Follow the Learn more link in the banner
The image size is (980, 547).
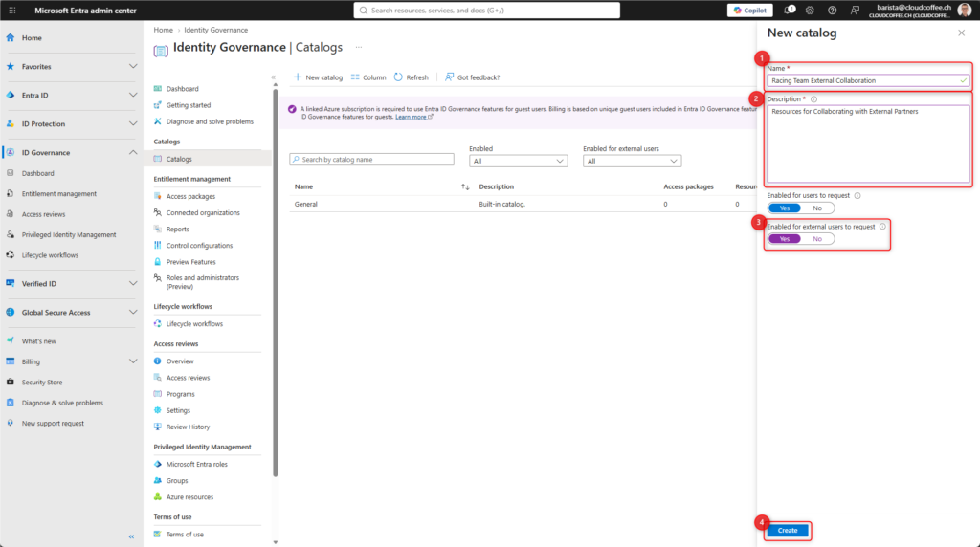[412, 117]
